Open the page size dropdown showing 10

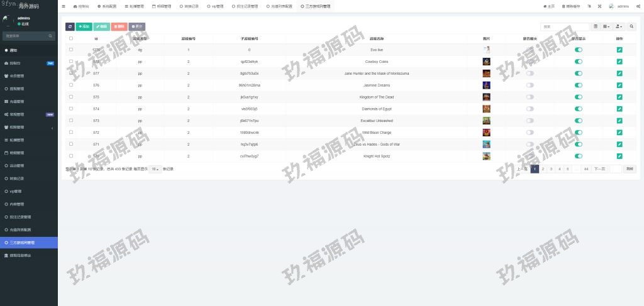click(155, 169)
